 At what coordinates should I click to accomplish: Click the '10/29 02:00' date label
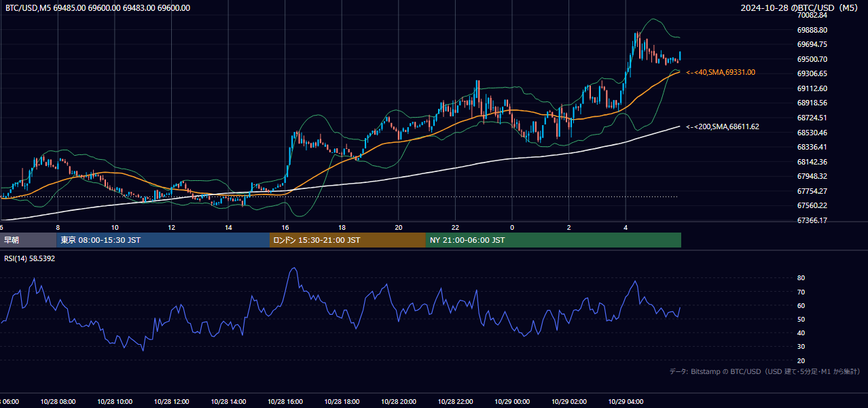pos(569,401)
